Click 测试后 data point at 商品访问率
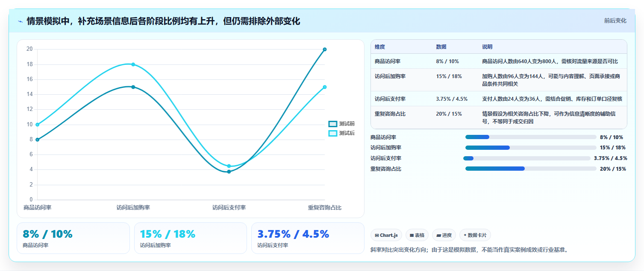 point(38,125)
